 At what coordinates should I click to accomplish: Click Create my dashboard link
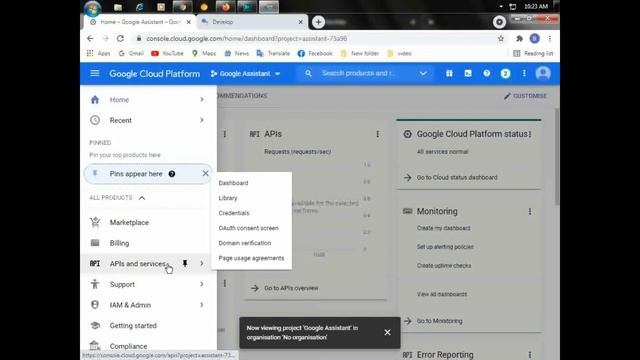(444, 228)
